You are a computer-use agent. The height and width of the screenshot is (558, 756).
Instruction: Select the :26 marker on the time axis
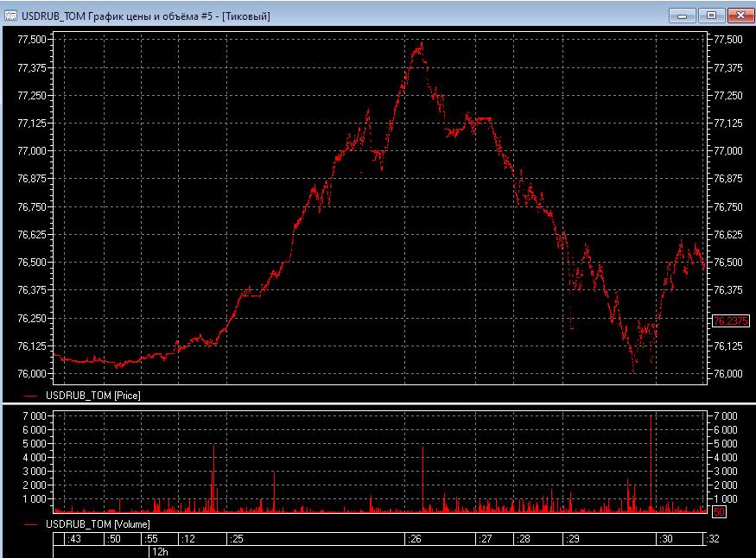coord(415,539)
